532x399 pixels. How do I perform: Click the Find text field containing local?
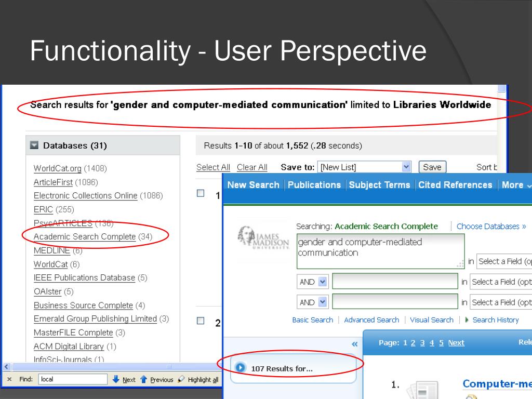[x=73, y=379]
